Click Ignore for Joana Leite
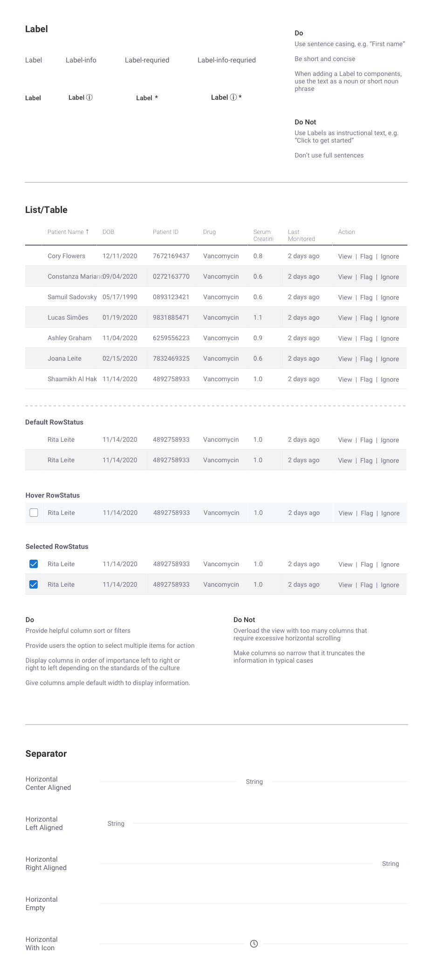 (x=390, y=359)
